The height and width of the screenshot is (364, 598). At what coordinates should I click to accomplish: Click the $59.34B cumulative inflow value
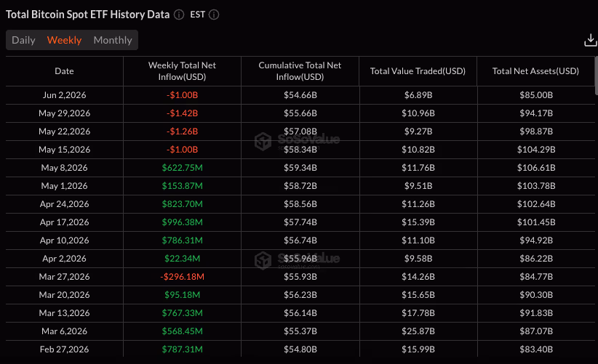point(300,168)
